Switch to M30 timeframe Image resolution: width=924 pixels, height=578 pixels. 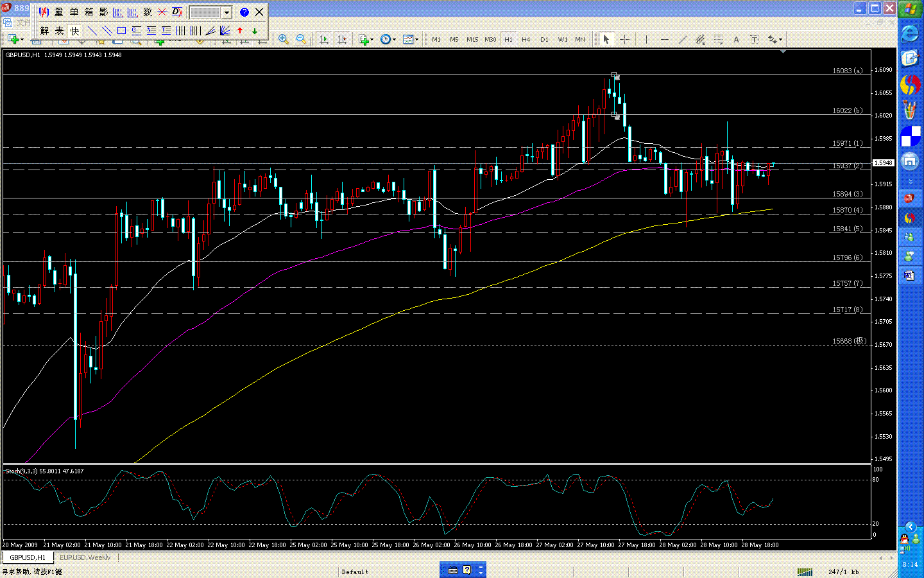point(490,39)
